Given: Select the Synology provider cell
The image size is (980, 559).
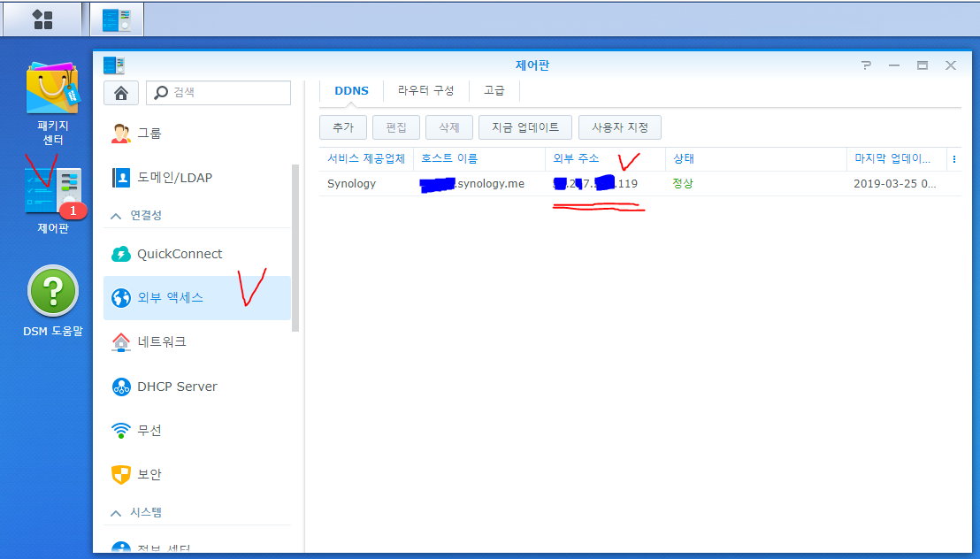Looking at the screenshot, I should [x=366, y=184].
